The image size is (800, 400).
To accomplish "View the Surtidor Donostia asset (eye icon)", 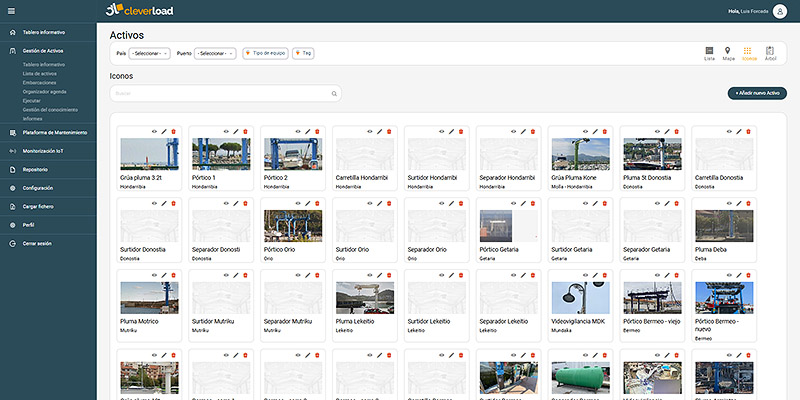I will [x=154, y=204].
